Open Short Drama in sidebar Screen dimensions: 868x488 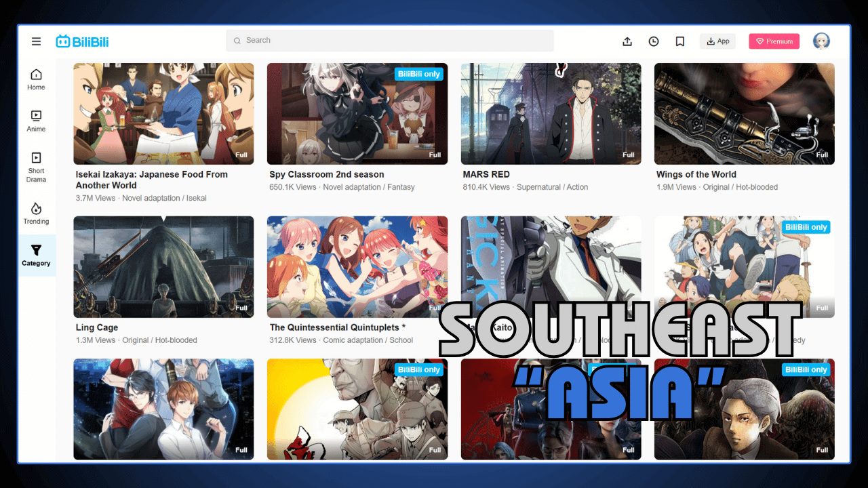point(36,167)
